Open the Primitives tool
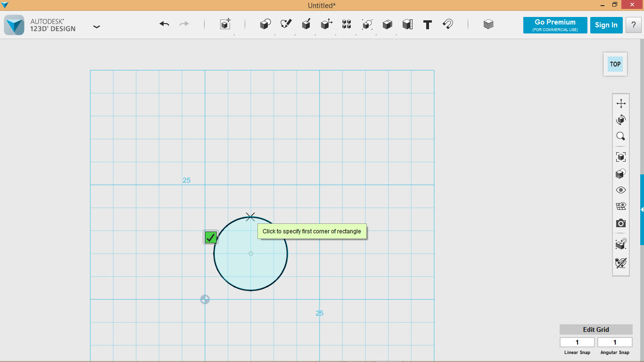Image resolution: width=644 pixels, height=362 pixels. [264, 25]
